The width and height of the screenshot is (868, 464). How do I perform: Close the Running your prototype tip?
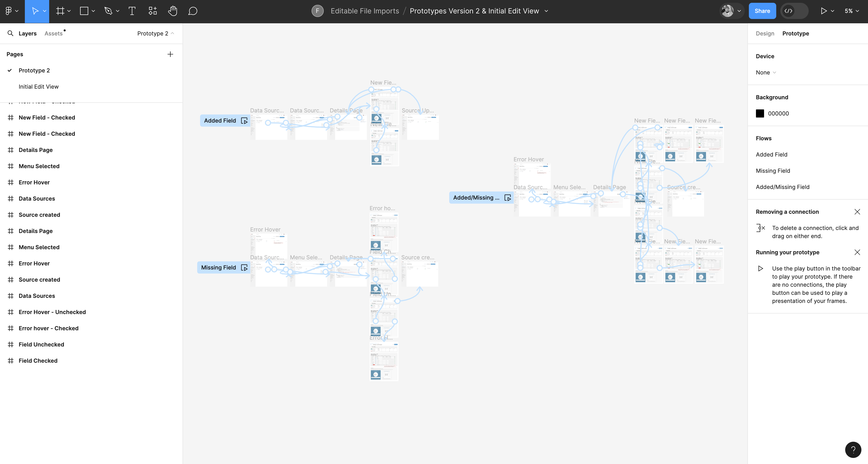(x=857, y=252)
